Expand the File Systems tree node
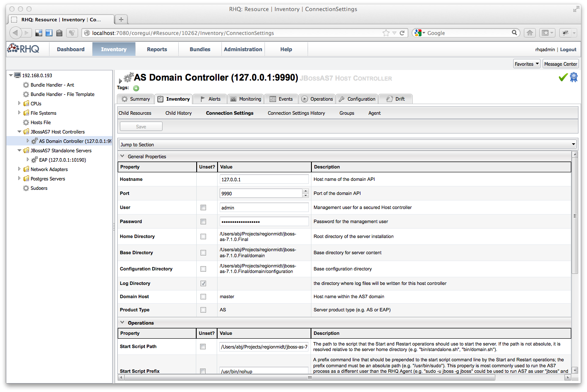 point(19,113)
